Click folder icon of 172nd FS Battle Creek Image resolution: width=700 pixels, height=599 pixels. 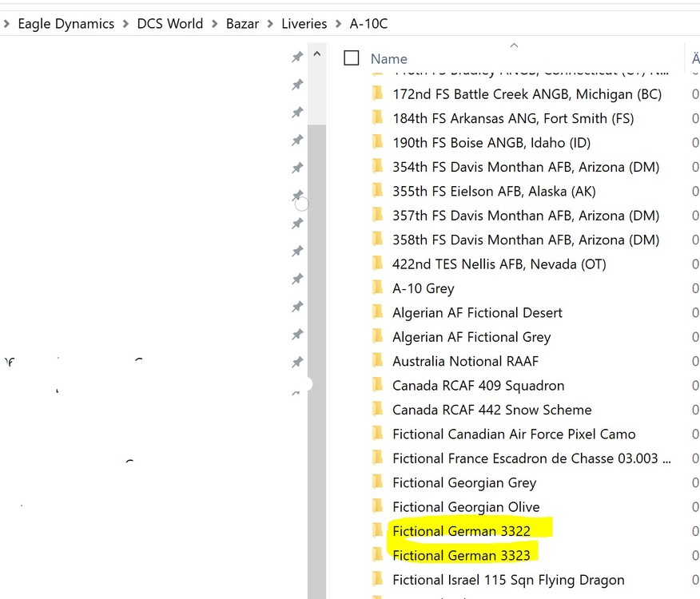click(x=377, y=93)
